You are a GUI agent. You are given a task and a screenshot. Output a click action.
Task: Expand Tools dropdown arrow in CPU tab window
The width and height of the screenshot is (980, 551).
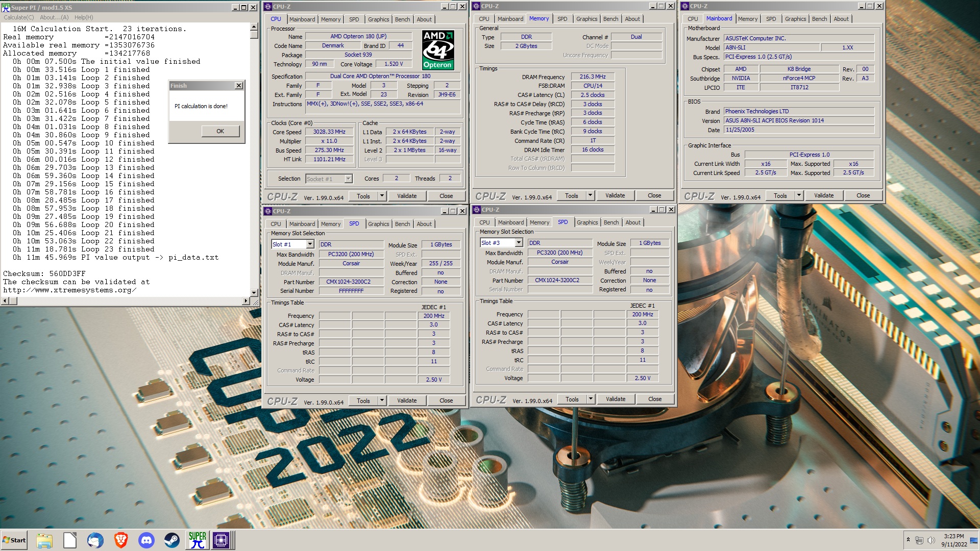[381, 196]
